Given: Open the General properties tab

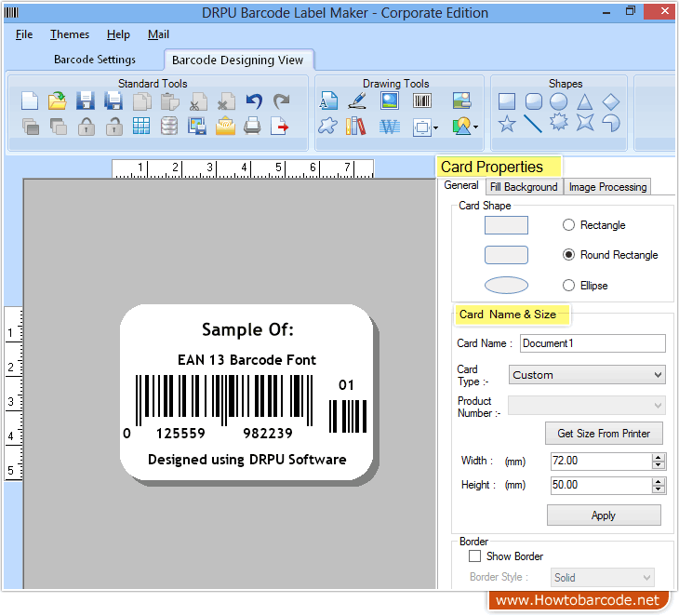Looking at the screenshot, I should point(460,185).
